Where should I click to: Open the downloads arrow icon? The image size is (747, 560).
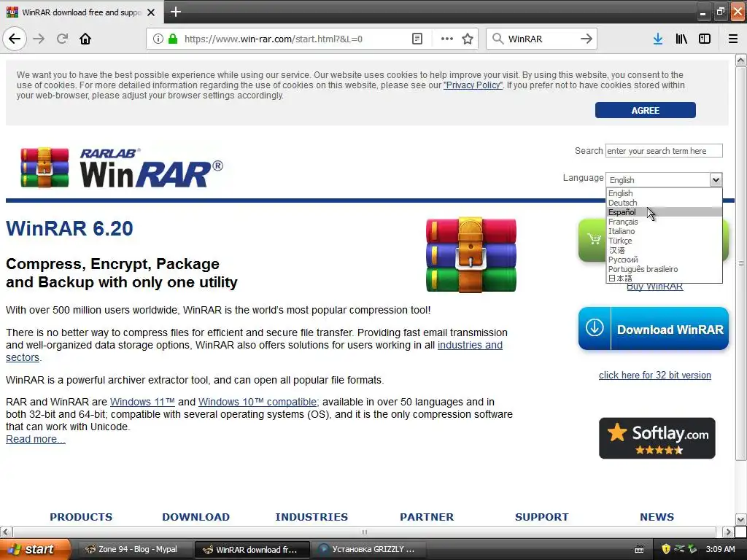[658, 39]
